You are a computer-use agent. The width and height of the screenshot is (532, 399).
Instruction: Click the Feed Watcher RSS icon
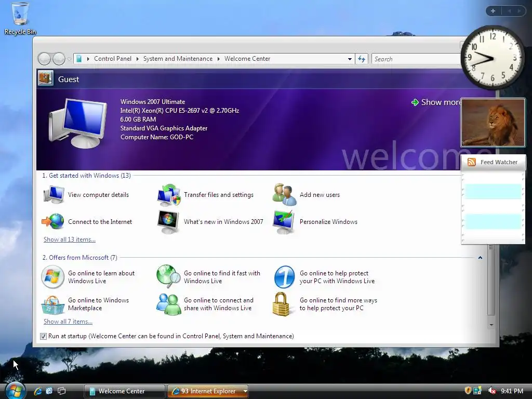click(472, 162)
